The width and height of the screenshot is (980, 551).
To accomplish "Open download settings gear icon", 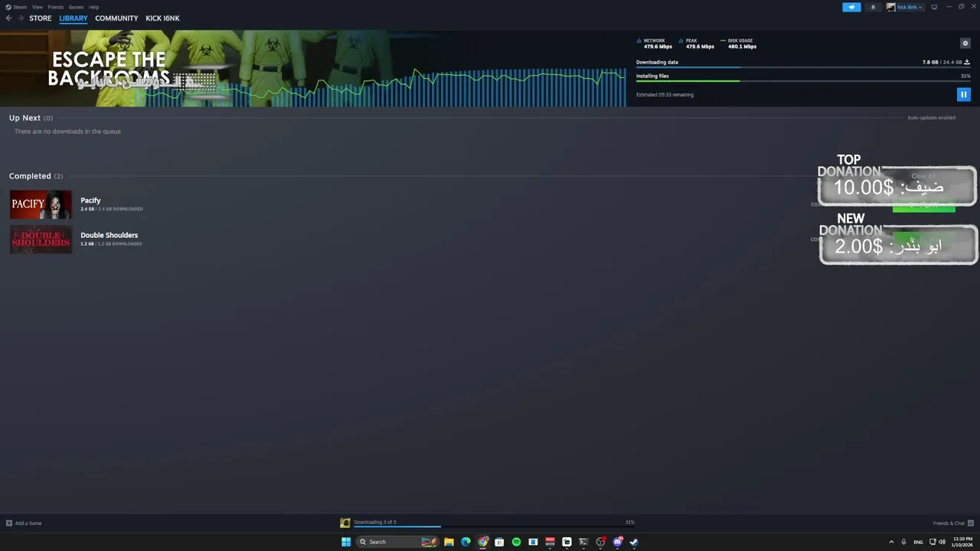I will pyautogui.click(x=965, y=43).
